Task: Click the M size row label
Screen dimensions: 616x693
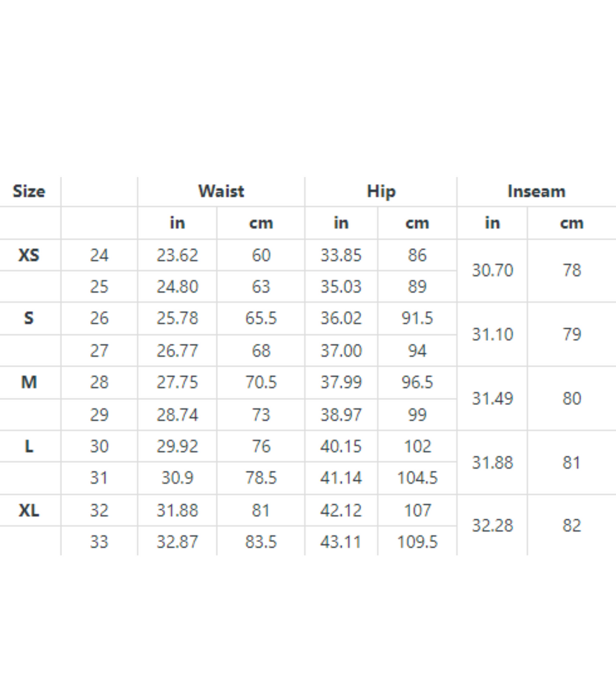Action: (x=29, y=382)
